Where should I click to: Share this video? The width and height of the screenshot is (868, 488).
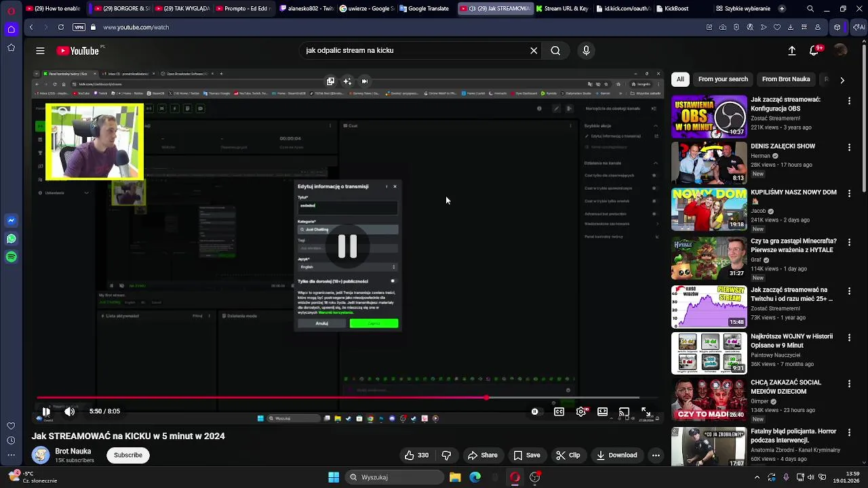pos(482,455)
